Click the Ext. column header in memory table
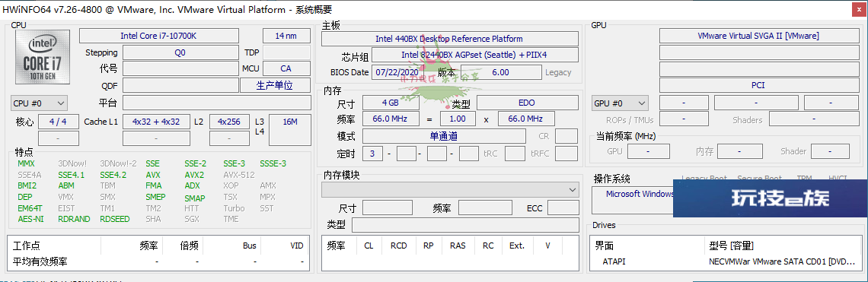This screenshot has width=868, height=282. [x=517, y=246]
